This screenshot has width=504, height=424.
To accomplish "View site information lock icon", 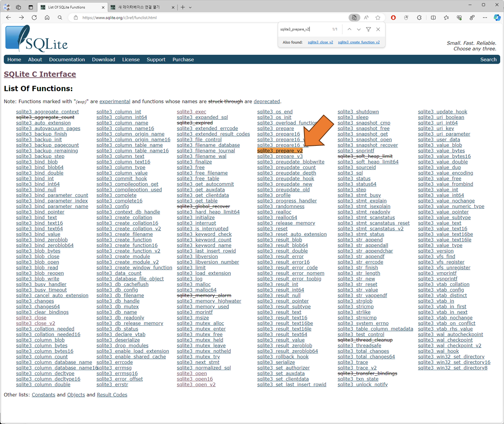I will [x=76, y=18].
